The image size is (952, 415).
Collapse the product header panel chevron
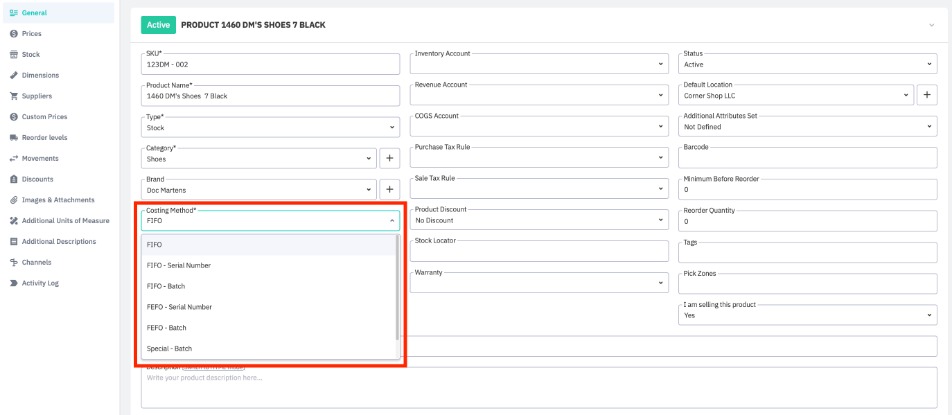point(932,24)
